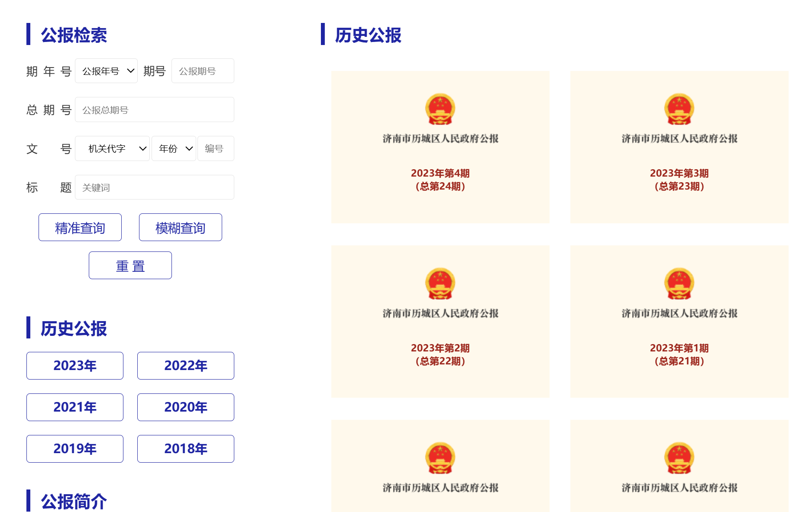This screenshot has height=512, width=812.
Task: Select the 2021年 history button
Action: coord(75,407)
